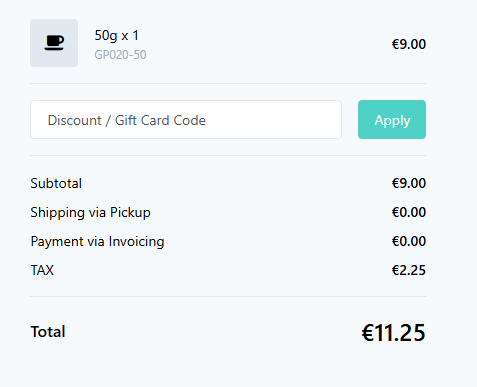Open the gray product image tile
Image resolution: width=477 pixels, height=387 pixels.
(54, 43)
